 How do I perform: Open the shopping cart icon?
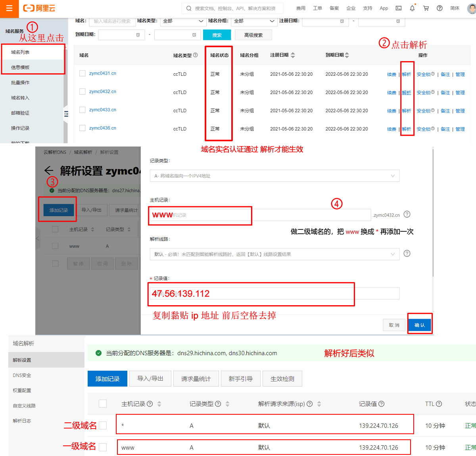coord(426,8)
